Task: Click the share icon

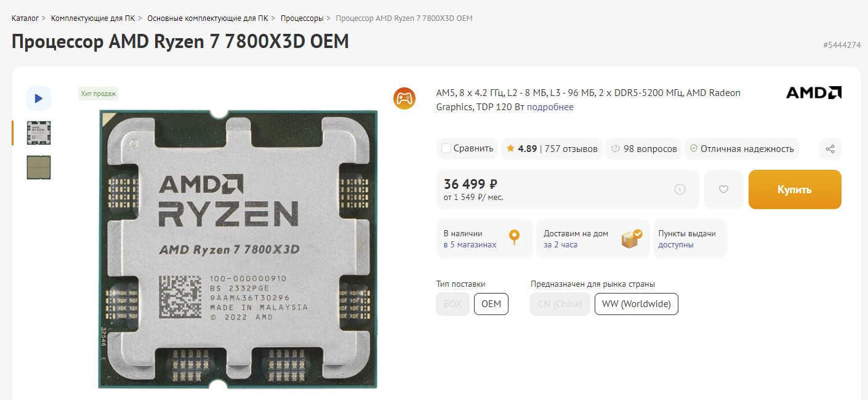Action: pos(830,149)
